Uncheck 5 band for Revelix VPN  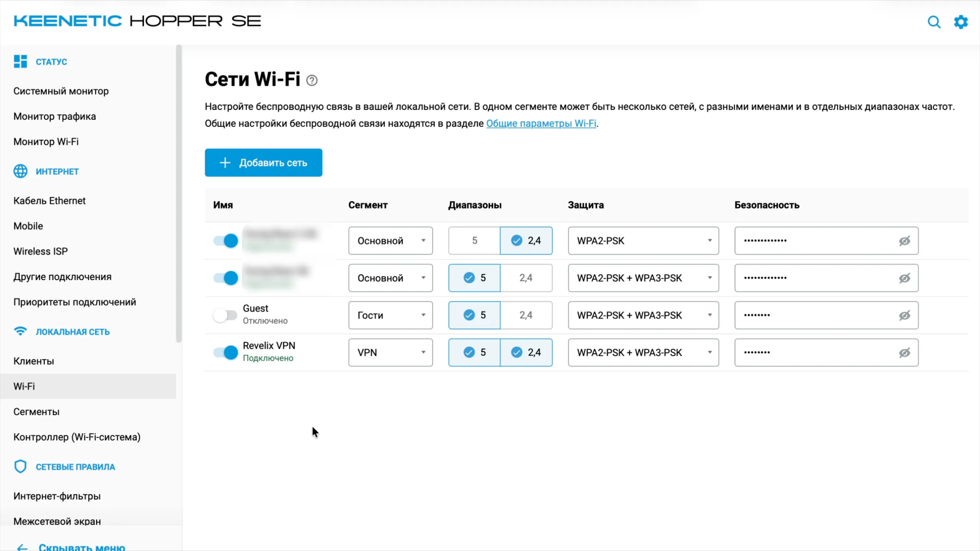[x=474, y=352]
